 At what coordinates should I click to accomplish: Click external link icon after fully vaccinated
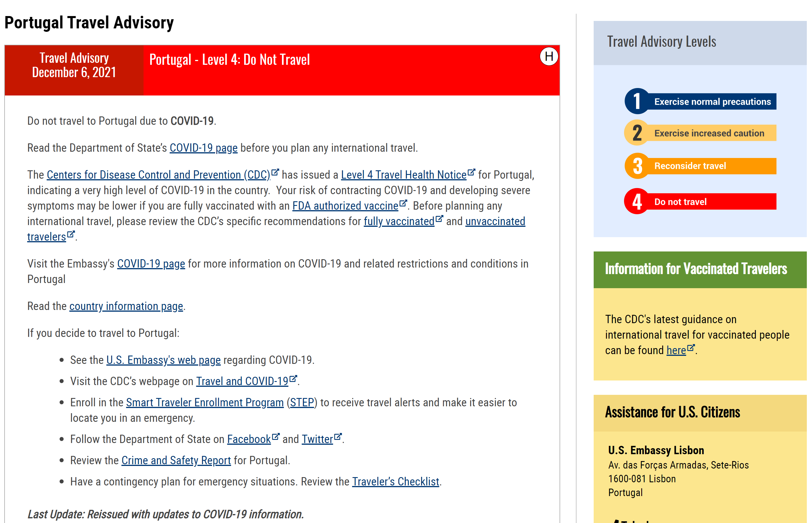[x=439, y=219]
